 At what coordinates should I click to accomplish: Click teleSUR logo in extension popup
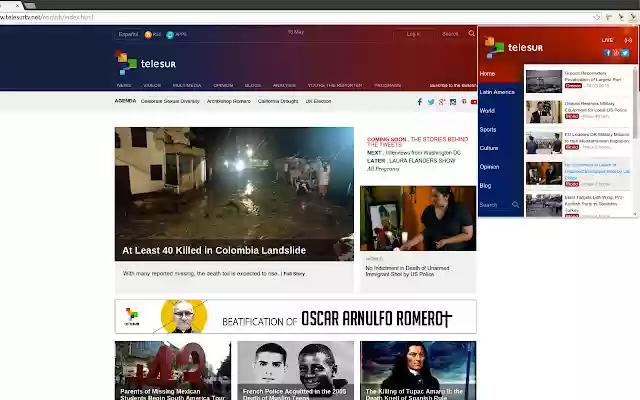[514, 47]
